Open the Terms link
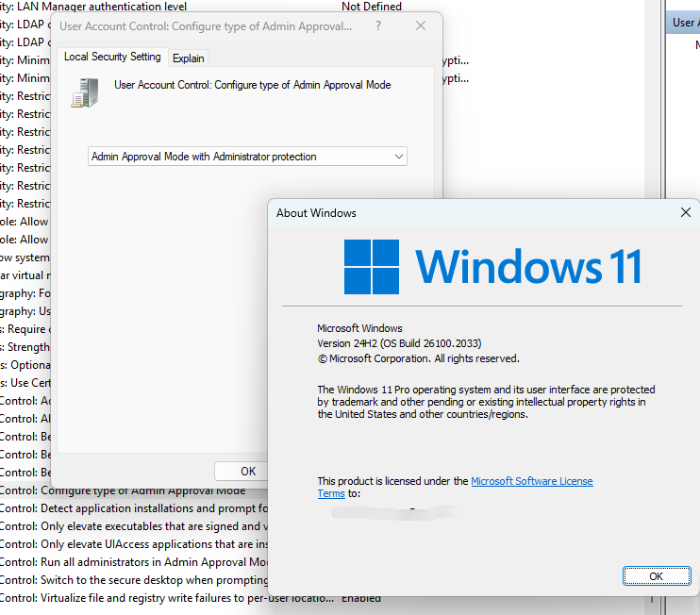 point(331,493)
